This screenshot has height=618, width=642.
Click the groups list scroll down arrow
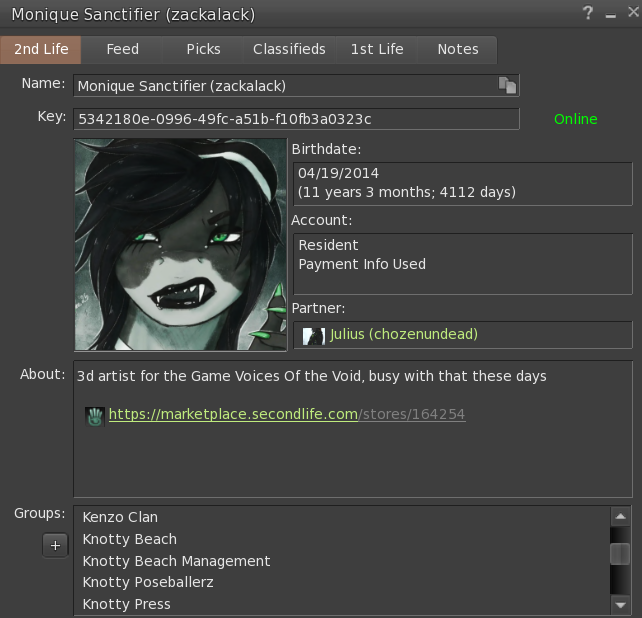click(620, 604)
